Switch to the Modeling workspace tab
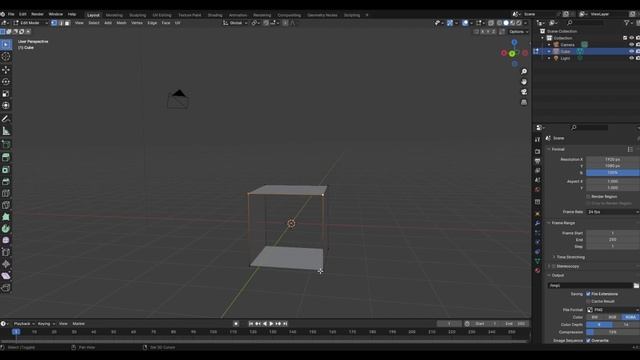Image resolution: width=640 pixels, height=360 pixels. coord(114,15)
